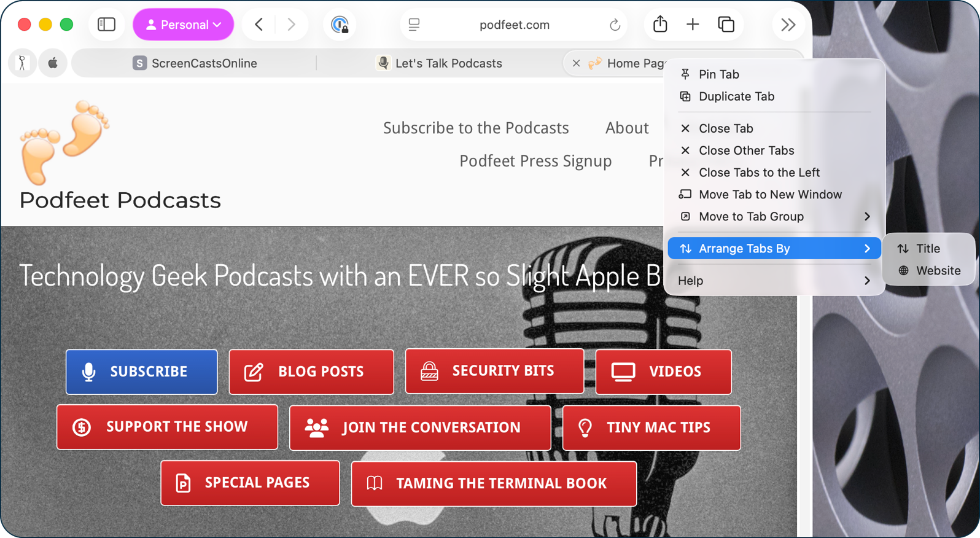Select Close Tab menu item
Image resolution: width=980 pixels, height=538 pixels.
coord(774,128)
